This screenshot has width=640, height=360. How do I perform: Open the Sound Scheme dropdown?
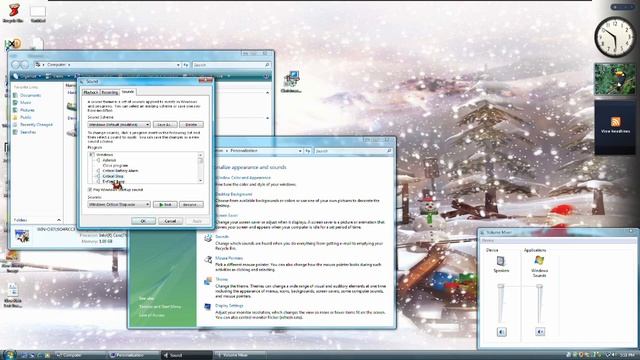(x=119, y=124)
